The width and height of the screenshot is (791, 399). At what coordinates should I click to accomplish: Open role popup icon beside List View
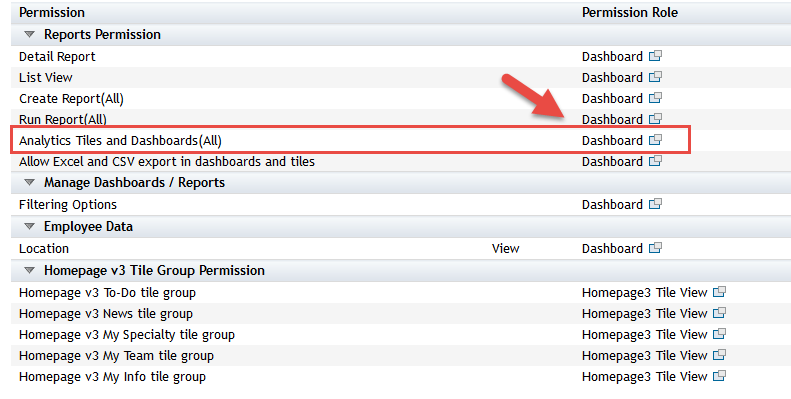pos(655,77)
